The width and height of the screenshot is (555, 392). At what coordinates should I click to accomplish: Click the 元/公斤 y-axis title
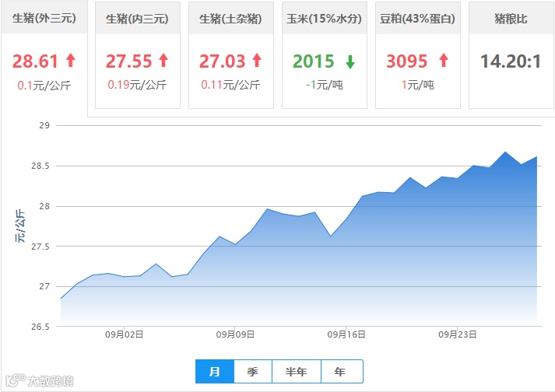pos(19,226)
